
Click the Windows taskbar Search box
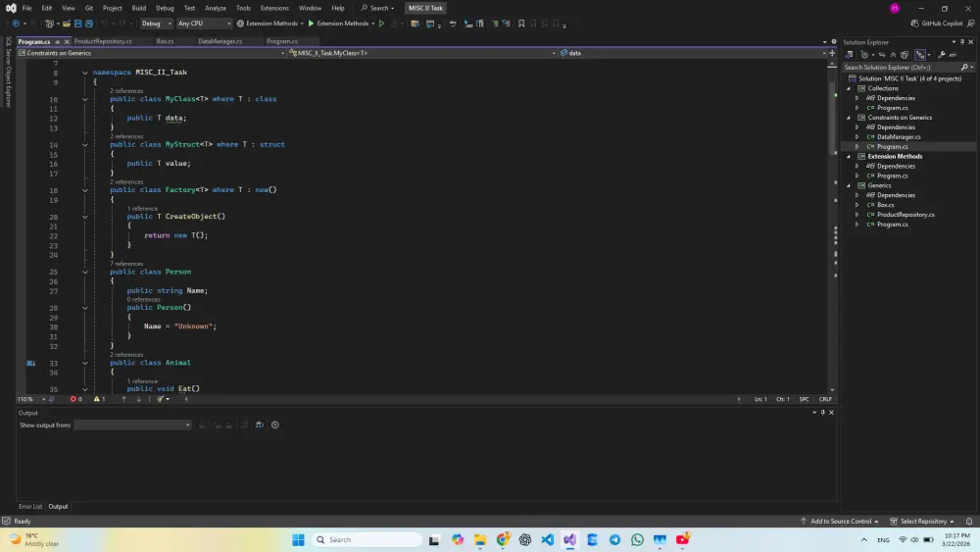click(367, 539)
